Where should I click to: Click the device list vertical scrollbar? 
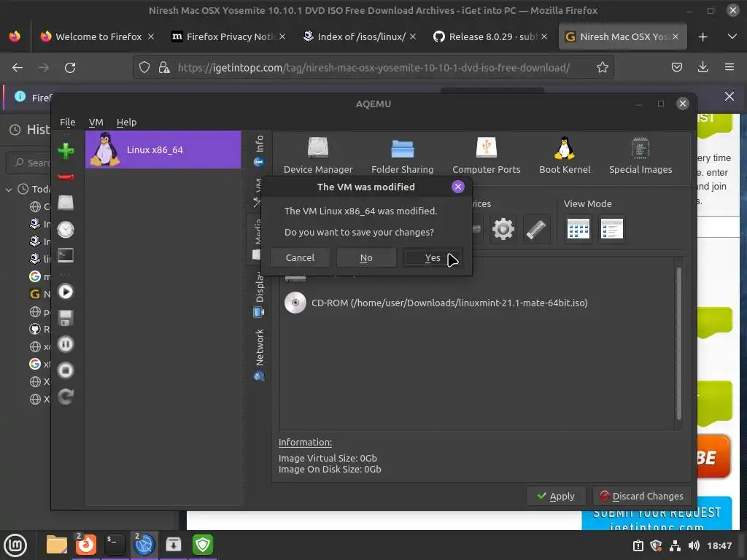[679, 343]
